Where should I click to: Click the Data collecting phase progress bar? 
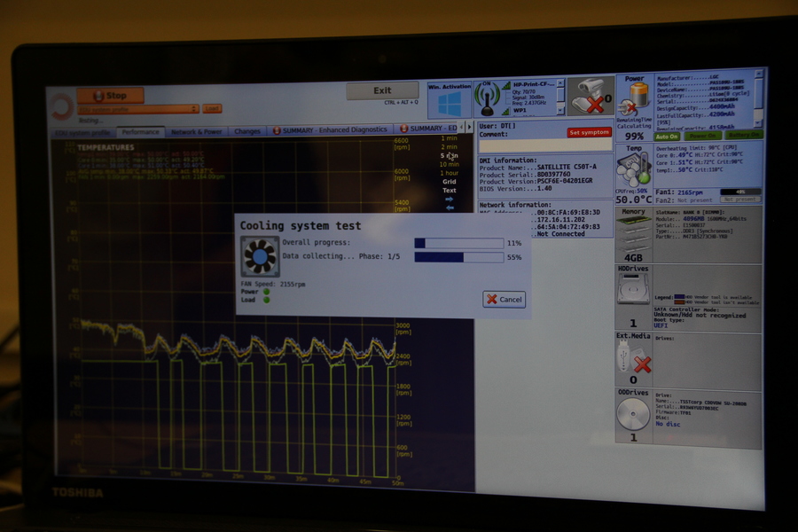point(459,257)
